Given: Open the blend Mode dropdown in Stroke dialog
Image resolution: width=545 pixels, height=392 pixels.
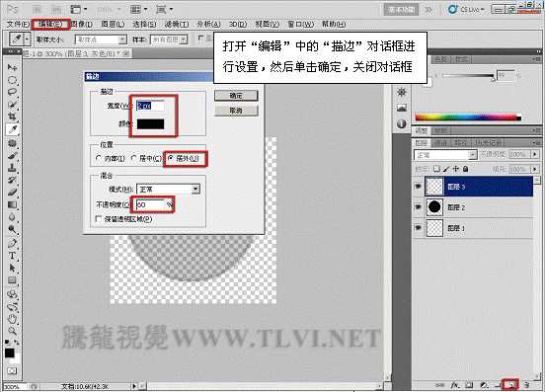Looking at the screenshot, I should 169,189.
